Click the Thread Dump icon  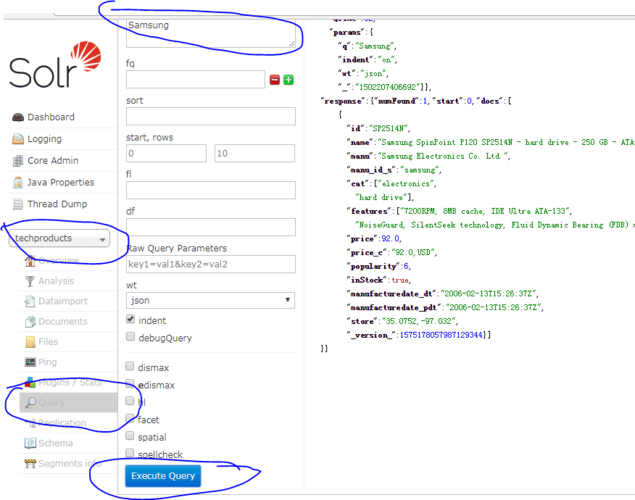coord(18,204)
